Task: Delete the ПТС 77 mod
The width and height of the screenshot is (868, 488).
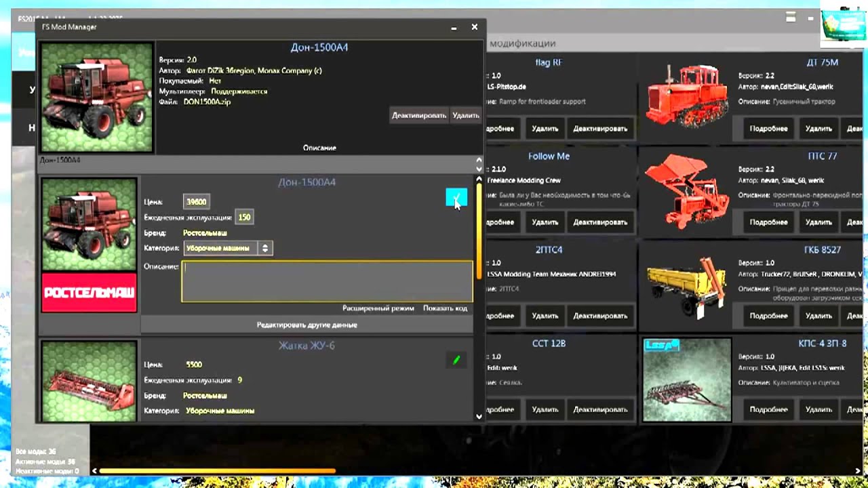Action: (818, 222)
